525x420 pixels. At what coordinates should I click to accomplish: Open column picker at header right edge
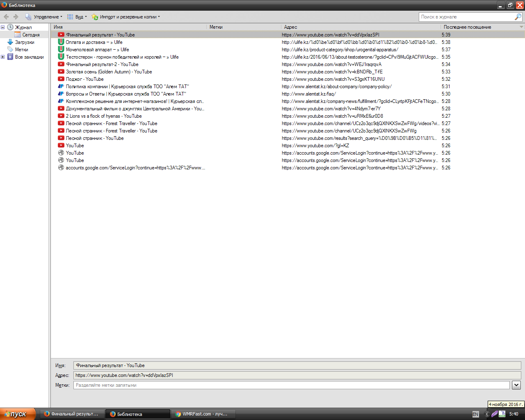click(x=521, y=27)
